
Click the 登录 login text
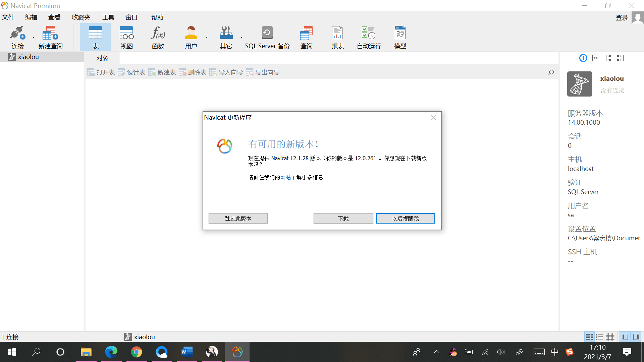(622, 17)
